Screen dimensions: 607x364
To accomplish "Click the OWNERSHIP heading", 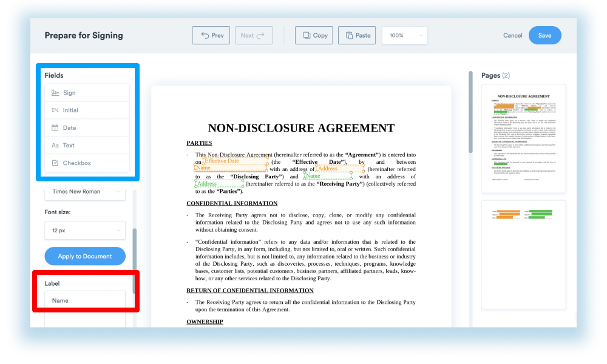I will [x=205, y=322].
